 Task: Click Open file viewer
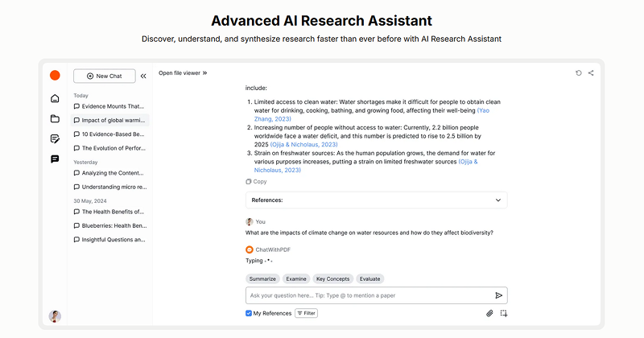(183, 73)
